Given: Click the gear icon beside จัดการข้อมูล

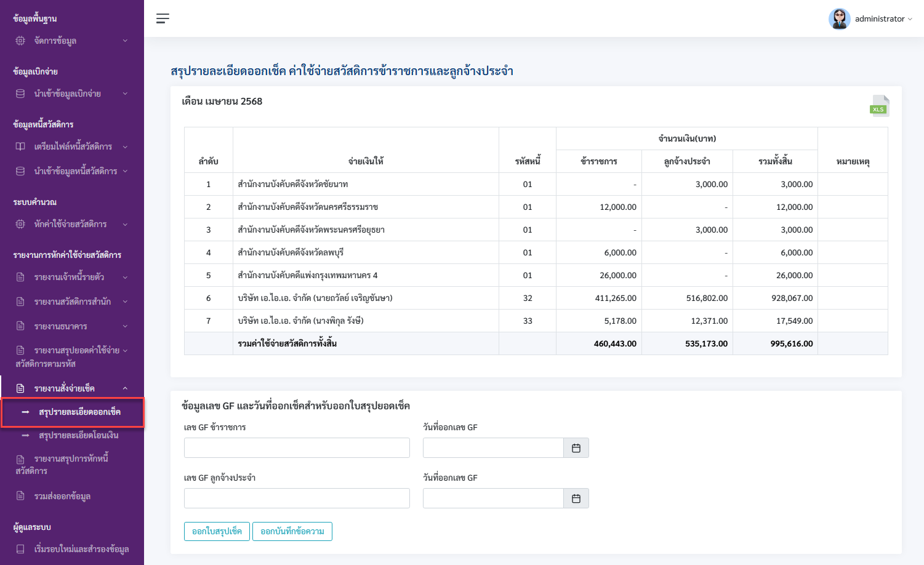Looking at the screenshot, I should click(20, 41).
